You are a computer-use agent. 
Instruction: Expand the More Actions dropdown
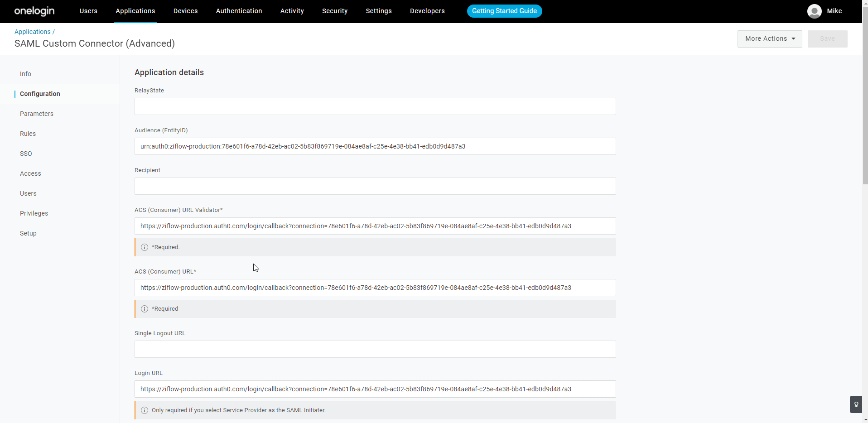769,39
